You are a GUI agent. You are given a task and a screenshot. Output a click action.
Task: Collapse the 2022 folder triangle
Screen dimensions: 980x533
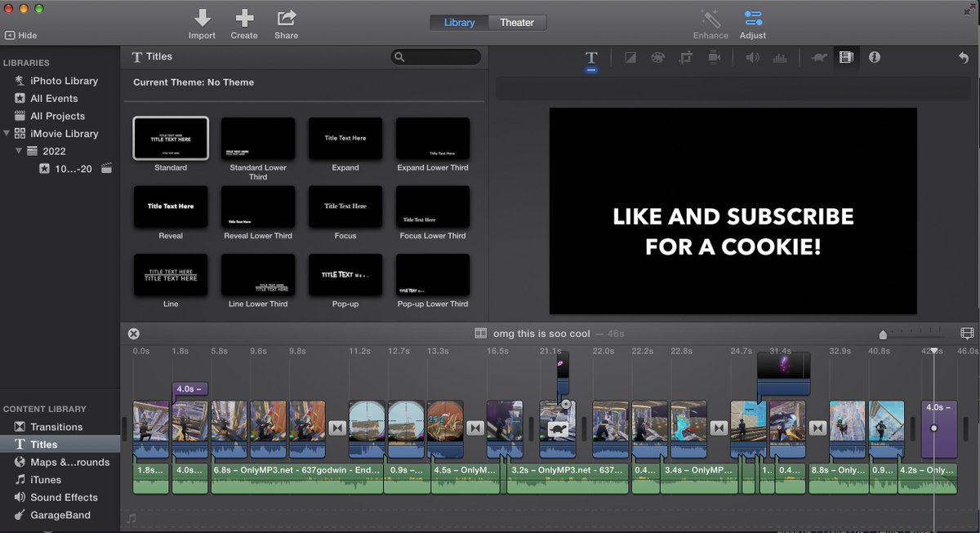(19, 151)
